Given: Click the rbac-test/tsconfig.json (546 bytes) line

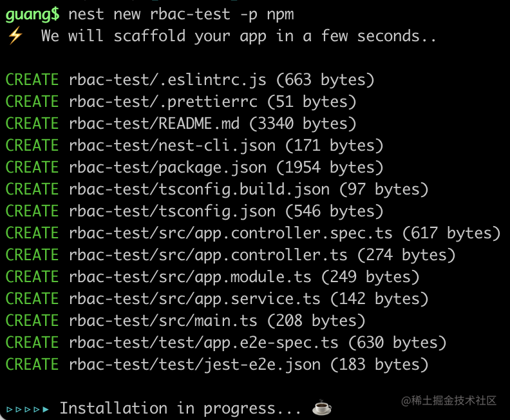Looking at the screenshot, I should tap(225, 211).
